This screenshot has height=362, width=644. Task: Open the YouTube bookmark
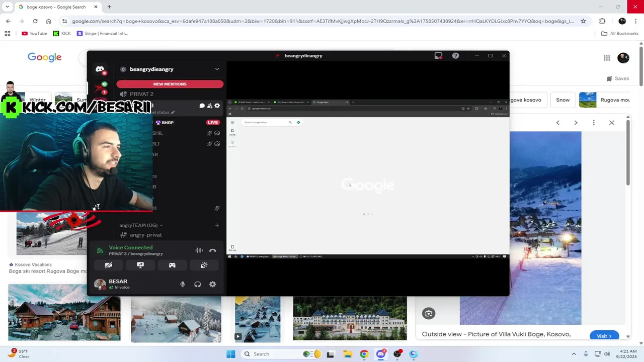(x=34, y=34)
